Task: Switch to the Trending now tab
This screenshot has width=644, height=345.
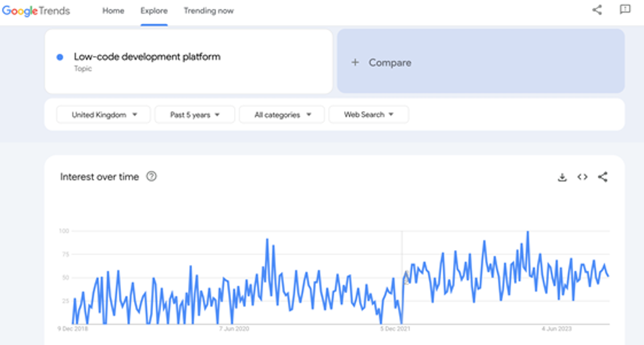Action: coord(208,11)
